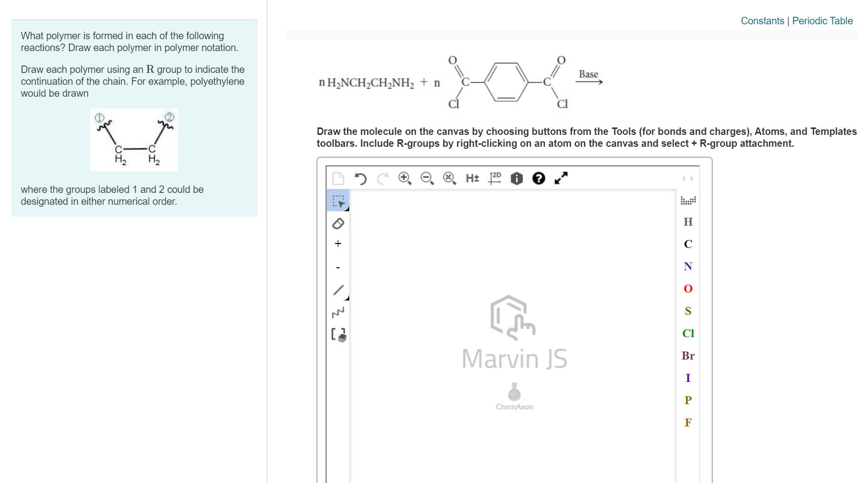Viewport: 868px width, 483px height.
Task: Select the Increase Charge (+) tool
Action: (338, 243)
